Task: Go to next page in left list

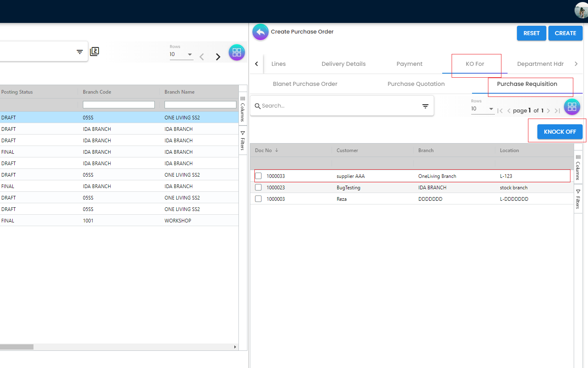Action: [218, 57]
